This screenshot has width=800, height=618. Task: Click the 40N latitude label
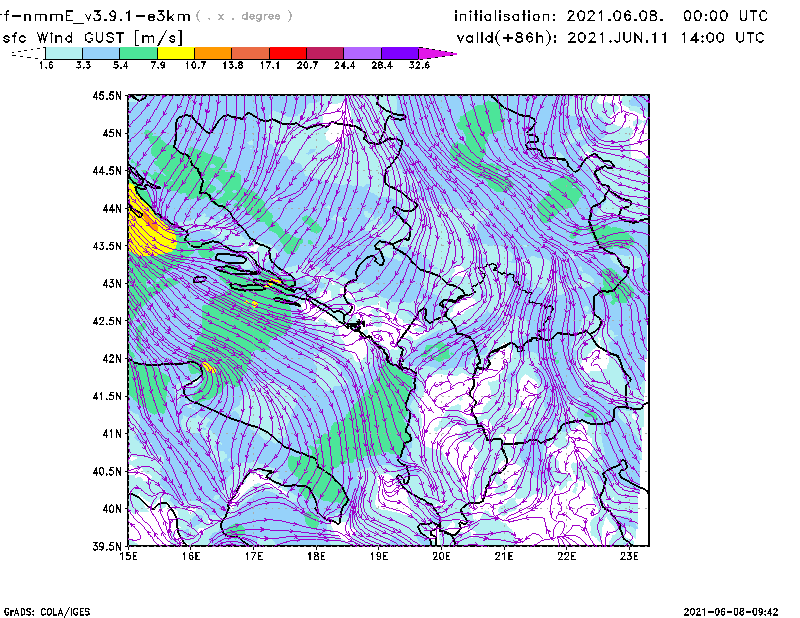[112, 508]
